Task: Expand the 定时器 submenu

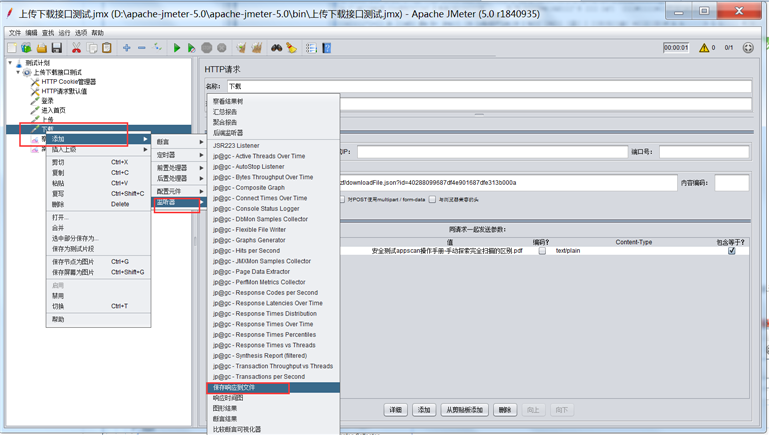Action: click(x=179, y=155)
